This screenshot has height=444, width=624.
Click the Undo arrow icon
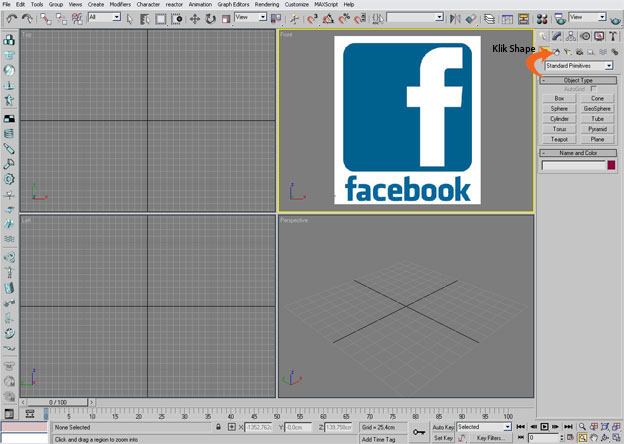pyautogui.click(x=12, y=18)
